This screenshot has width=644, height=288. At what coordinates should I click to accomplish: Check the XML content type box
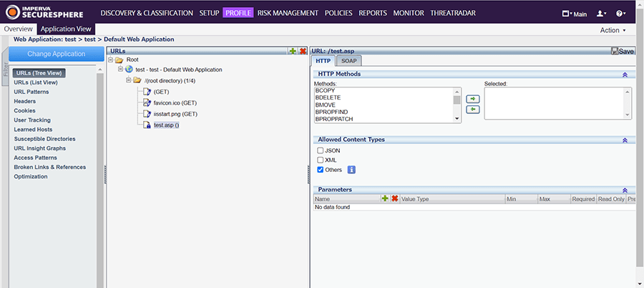coord(321,160)
